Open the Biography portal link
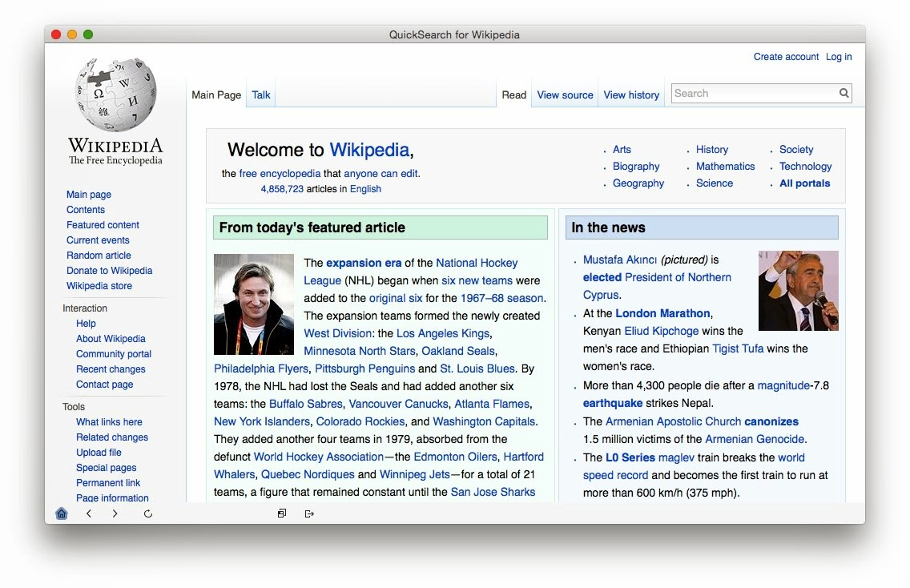Viewport: 910px width, 588px height. [x=636, y=166]
